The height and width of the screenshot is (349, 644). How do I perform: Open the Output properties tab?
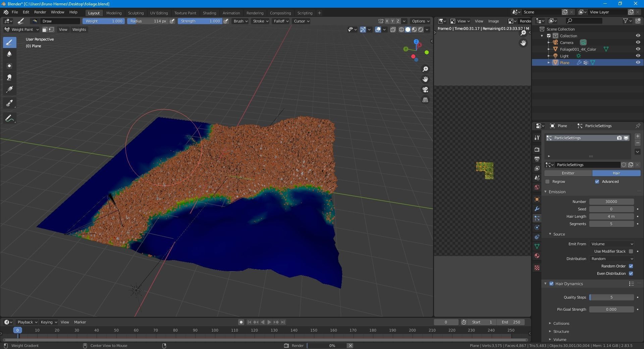point(537,159)
